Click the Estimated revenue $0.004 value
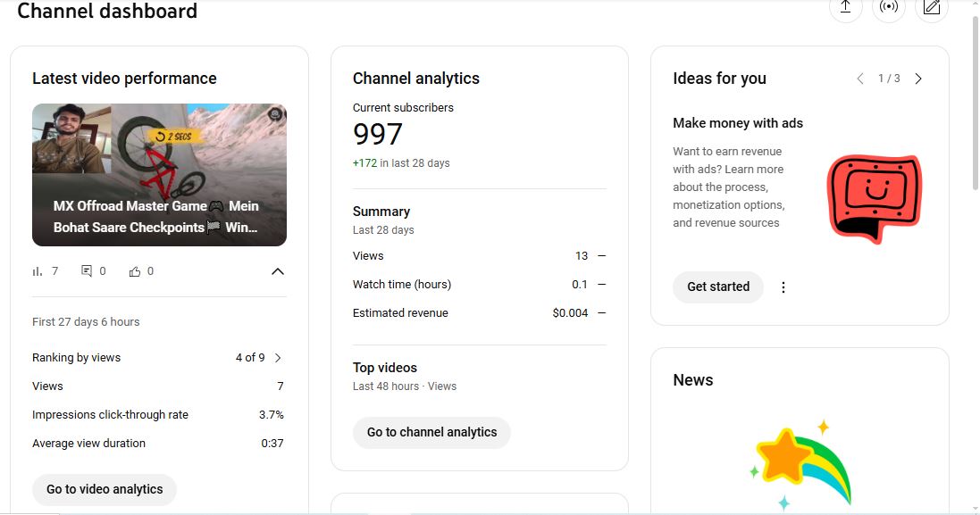 pos(570,313)
